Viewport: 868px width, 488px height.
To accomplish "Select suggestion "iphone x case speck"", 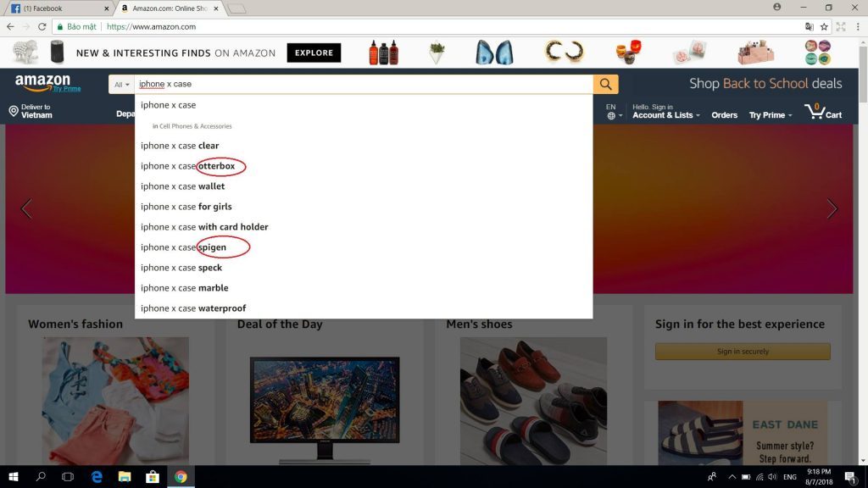I will pos(364,268).
